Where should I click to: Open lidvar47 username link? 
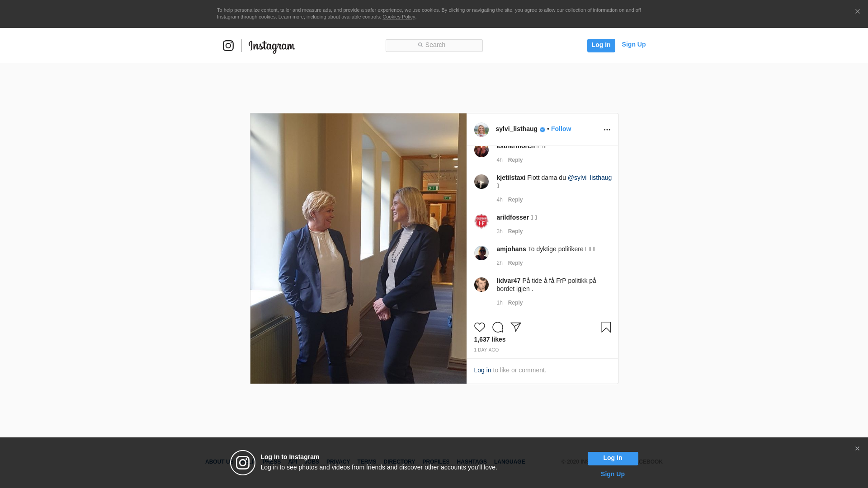tap(509, 281)
